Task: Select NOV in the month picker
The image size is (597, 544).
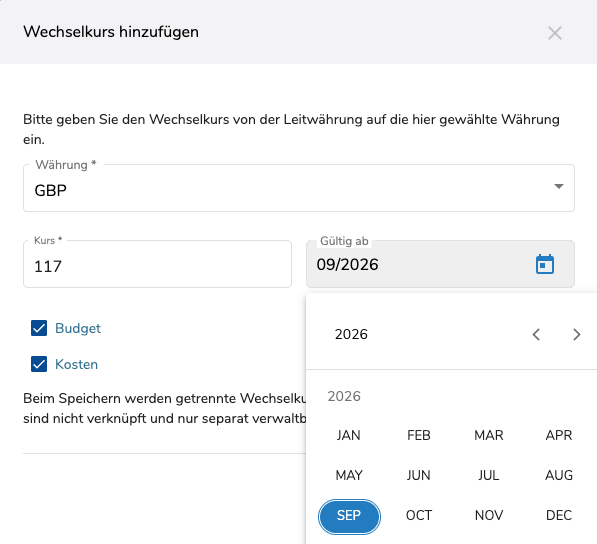Action: tap(489, 515)
